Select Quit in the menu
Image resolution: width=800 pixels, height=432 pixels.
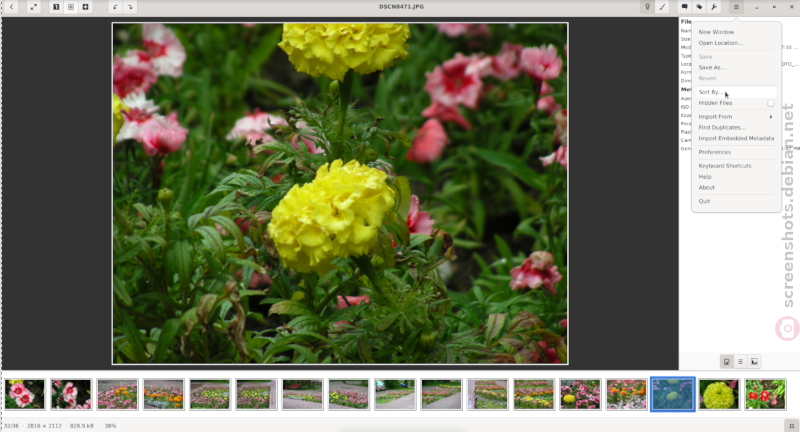736,201
